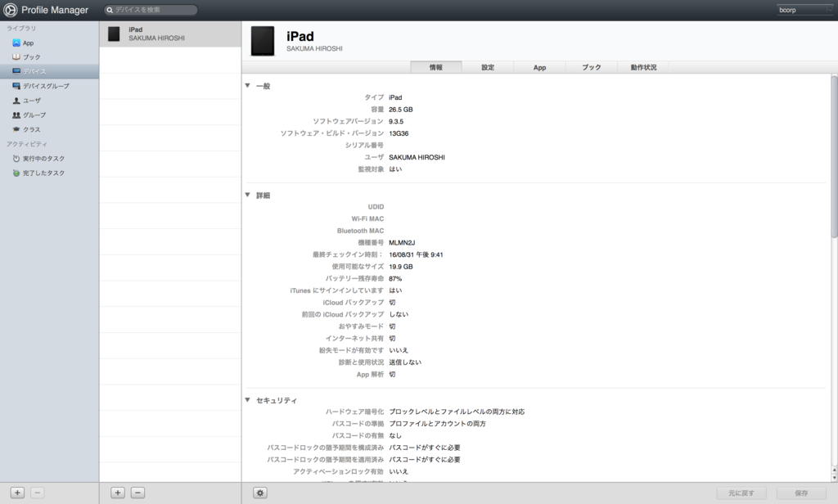838x504 pixels.
Task: Open the bcorp account dropdown
Action: coord(805,10)
